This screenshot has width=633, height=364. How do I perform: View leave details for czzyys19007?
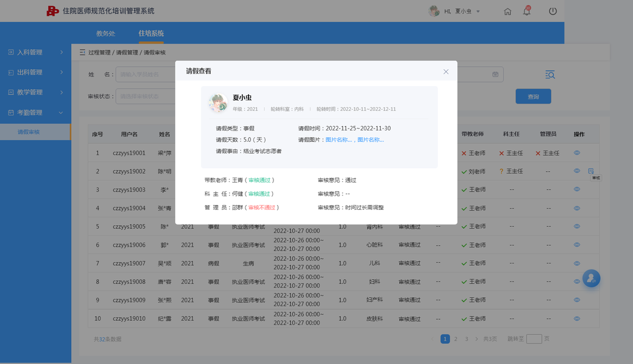(x=577, y=263)
